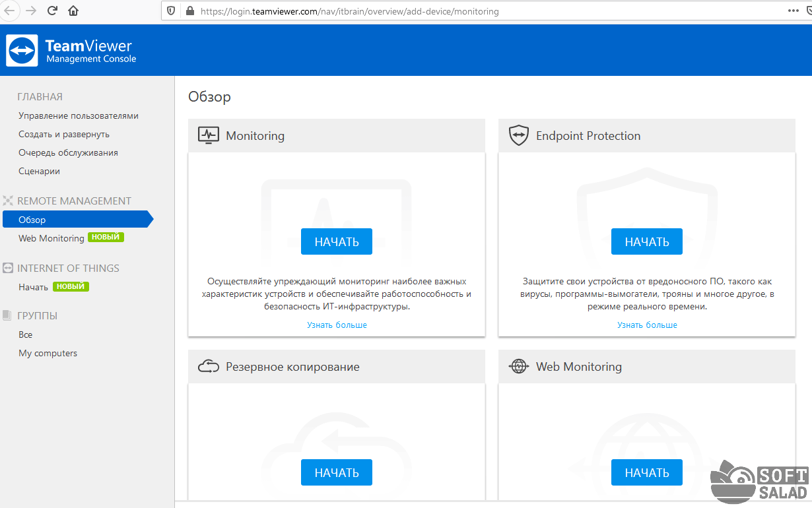Image resolution: width=812 pixels, height=508 pixels.
Task: Select the My computers group
Action: (x=48, y=353)
